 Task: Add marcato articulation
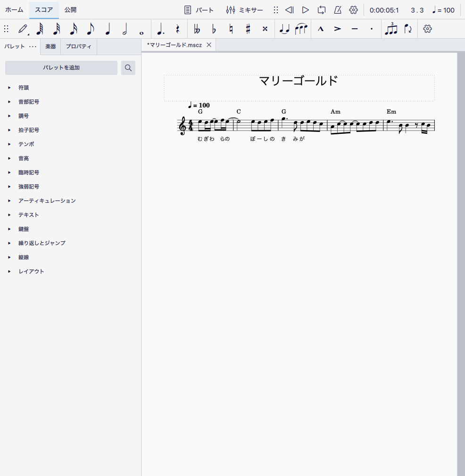(x=321, y=29)
